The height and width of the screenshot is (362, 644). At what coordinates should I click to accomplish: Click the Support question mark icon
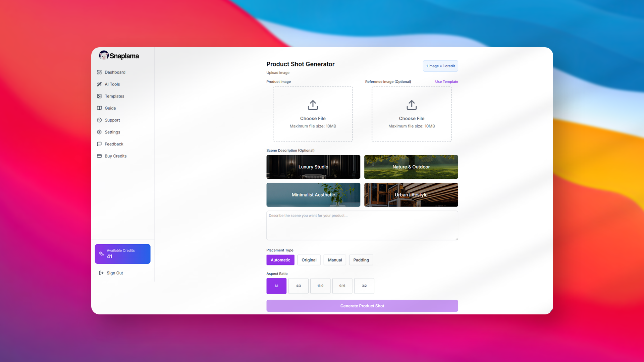click(x=99, y=120)
